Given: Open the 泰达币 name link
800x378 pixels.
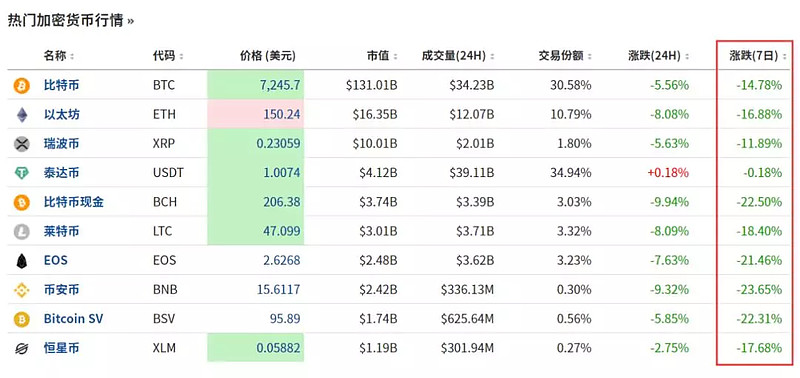Looking at the screenshot, I should point(62,173).
